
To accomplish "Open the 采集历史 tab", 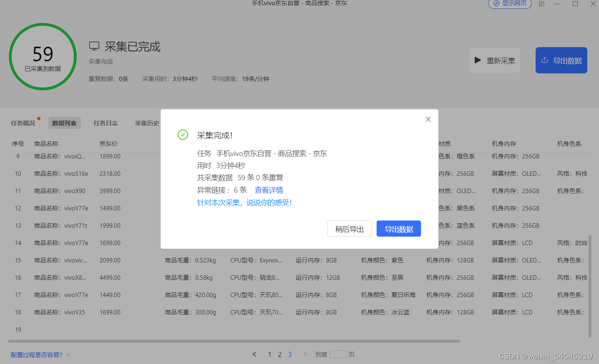I will click(x=147, y=123).
